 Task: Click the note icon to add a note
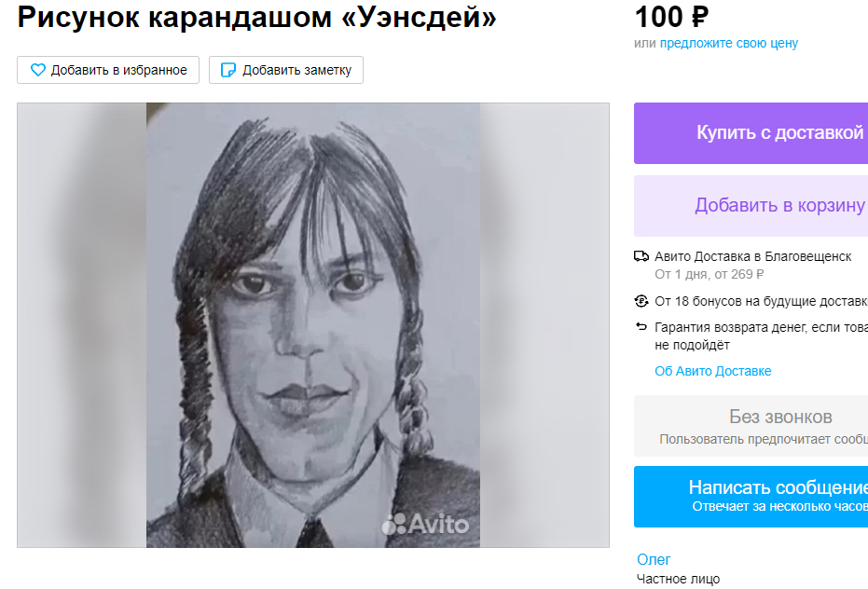point(228,70)
